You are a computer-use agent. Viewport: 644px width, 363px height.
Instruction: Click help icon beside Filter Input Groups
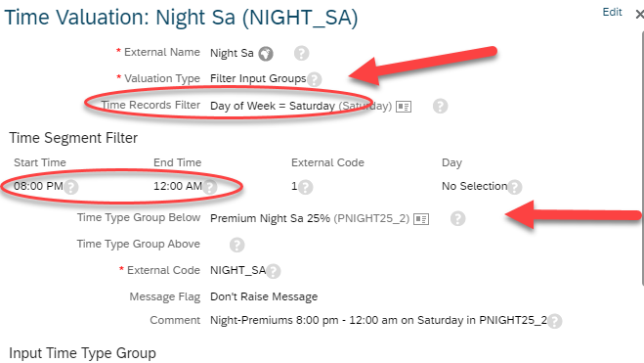[x=315, y=79]
